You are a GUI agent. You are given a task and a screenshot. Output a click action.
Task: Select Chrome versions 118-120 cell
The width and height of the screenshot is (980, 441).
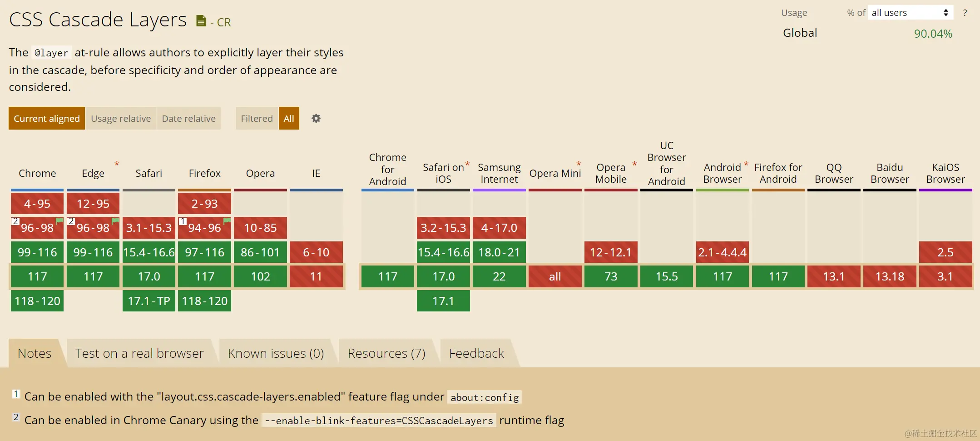point(37,301)
